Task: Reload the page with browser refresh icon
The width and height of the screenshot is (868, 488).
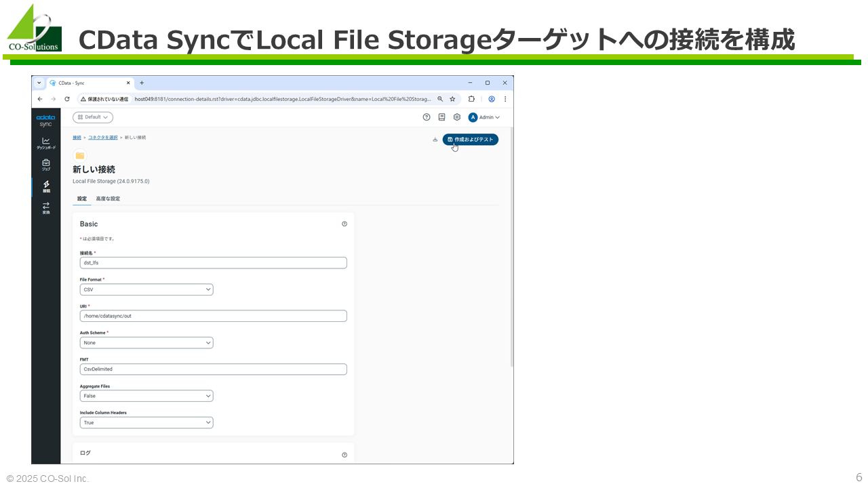Action: click(x=66, y=99)
